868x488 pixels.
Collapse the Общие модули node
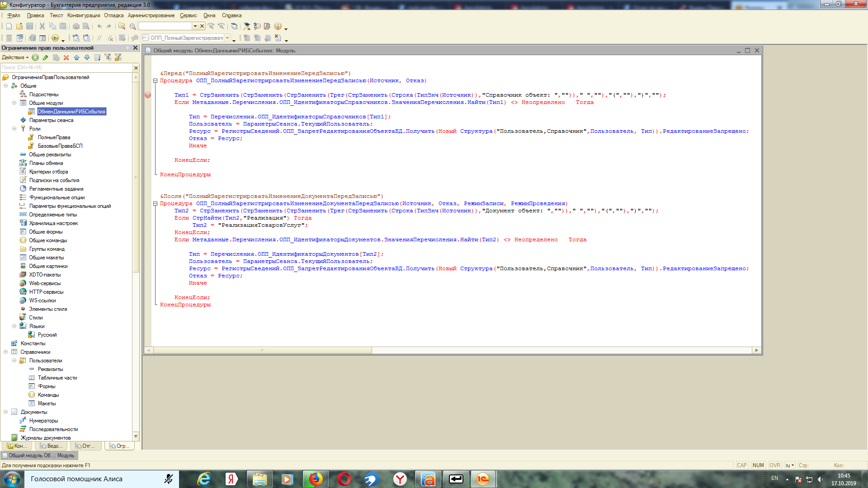pyautogui.click(x=14, y=103)
